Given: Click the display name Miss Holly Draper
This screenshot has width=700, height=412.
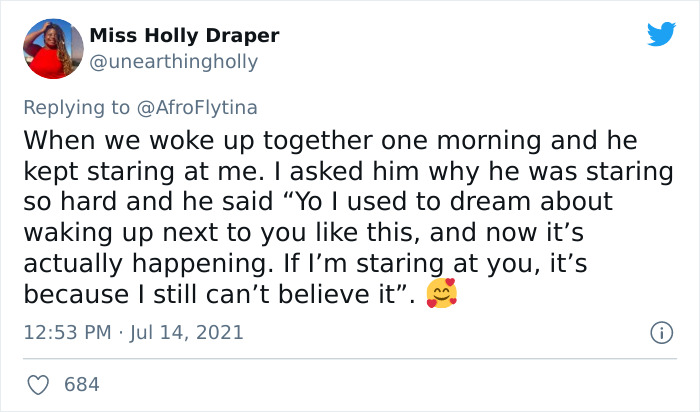Looking at the screenshot, I should tap(184, 36).
